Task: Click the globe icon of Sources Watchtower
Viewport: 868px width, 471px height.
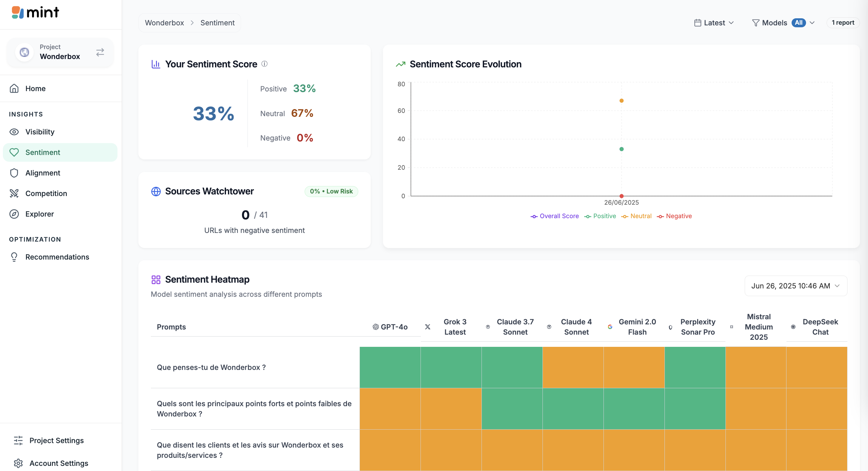Action: [156, 191]
